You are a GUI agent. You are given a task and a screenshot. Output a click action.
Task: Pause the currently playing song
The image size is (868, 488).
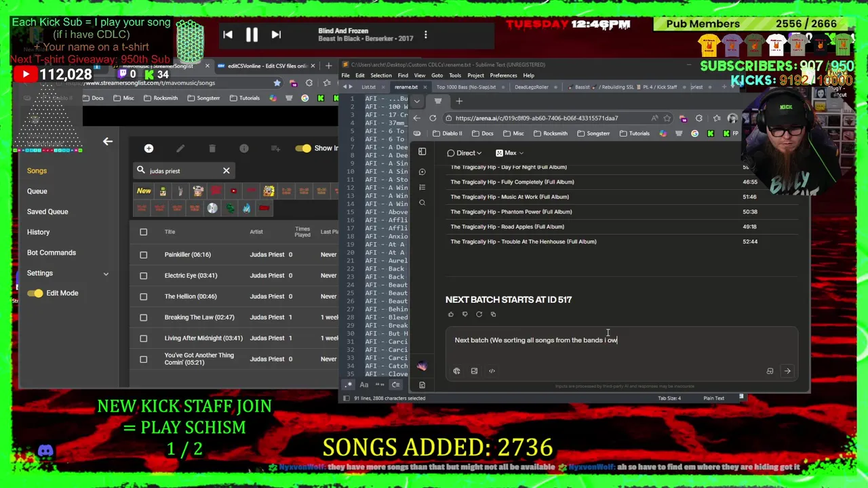coord(252,35)
